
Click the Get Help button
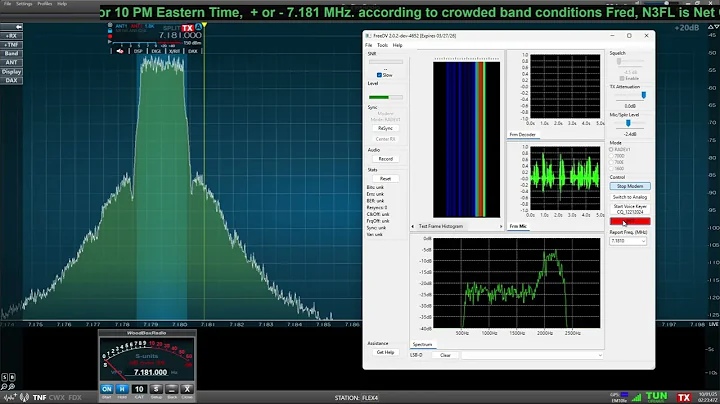tap(386, 352)
